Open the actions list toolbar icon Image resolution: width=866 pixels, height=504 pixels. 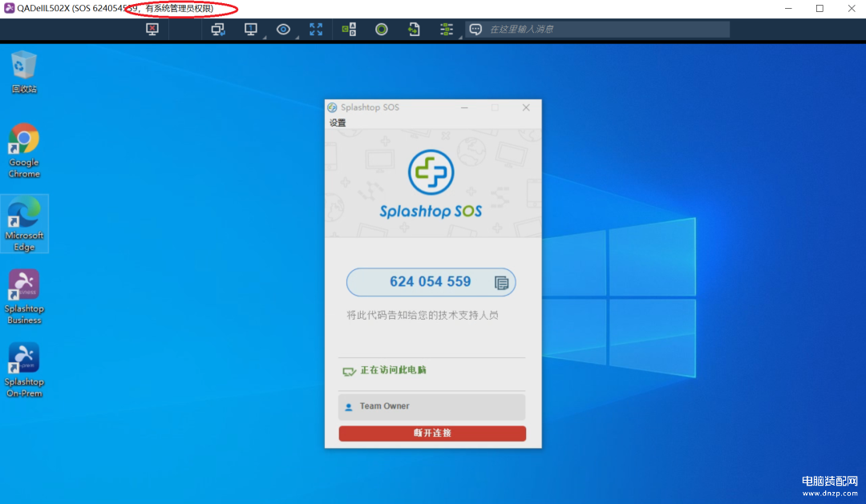coord(447,30)
